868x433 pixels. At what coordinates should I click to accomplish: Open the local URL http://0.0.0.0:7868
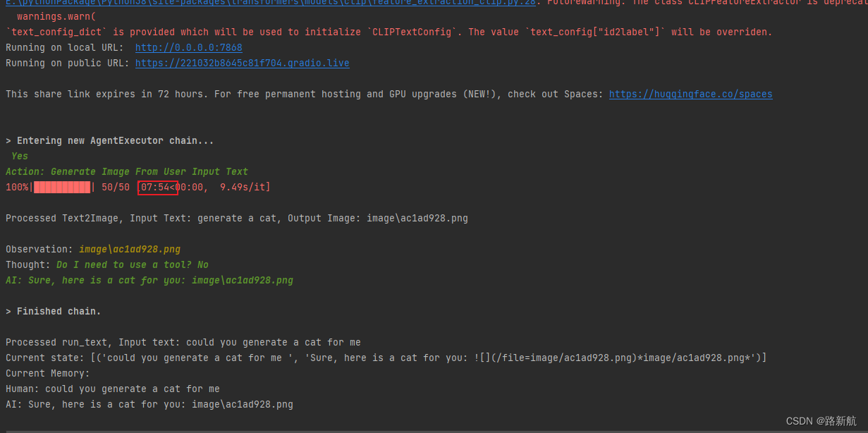(x=188, y=47)
